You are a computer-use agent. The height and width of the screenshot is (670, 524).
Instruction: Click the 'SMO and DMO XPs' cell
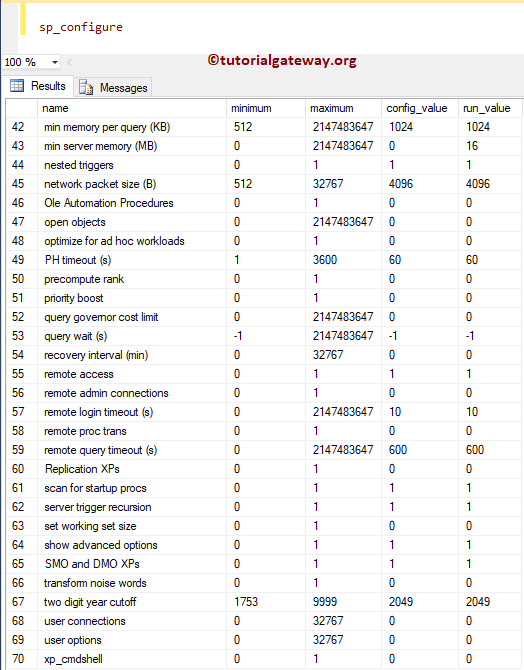click(x=132, y=564)
